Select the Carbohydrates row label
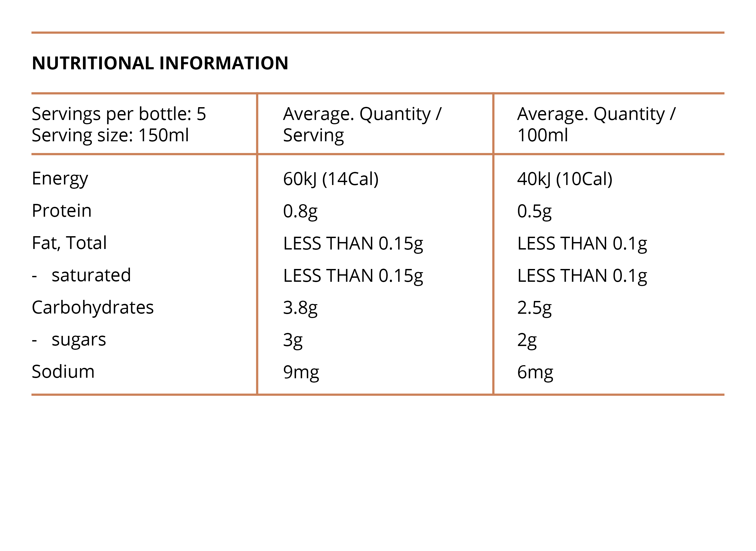The image size is (756, 551). click(x=93, y=307)
